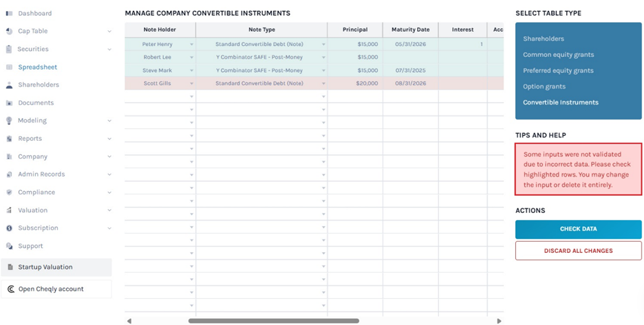Select Convertible Instruments table type
Image resolution: width=644 pixels, height=325 pixels.
coord(560,102)
